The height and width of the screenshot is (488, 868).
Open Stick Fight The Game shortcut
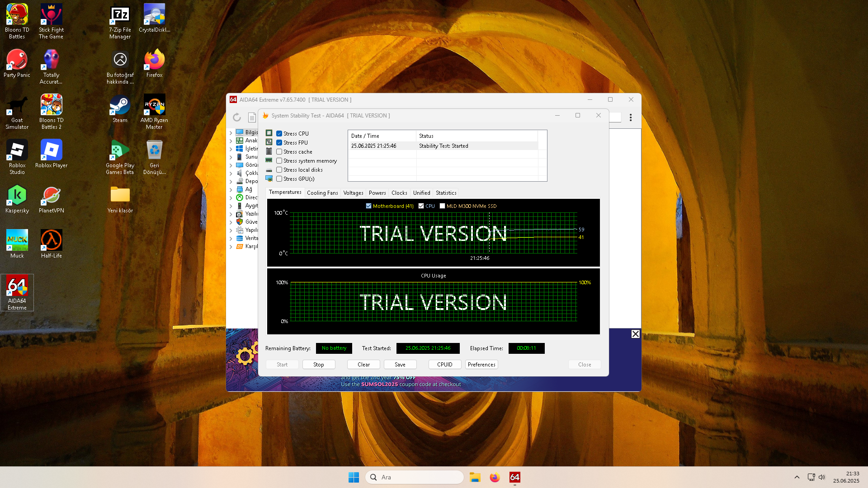coord(51,21)
